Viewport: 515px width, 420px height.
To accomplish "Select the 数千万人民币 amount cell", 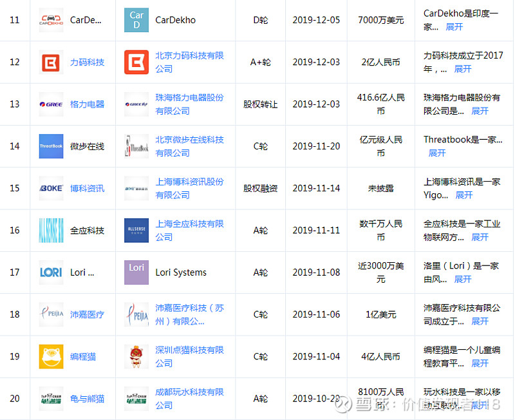I will 381,231.
